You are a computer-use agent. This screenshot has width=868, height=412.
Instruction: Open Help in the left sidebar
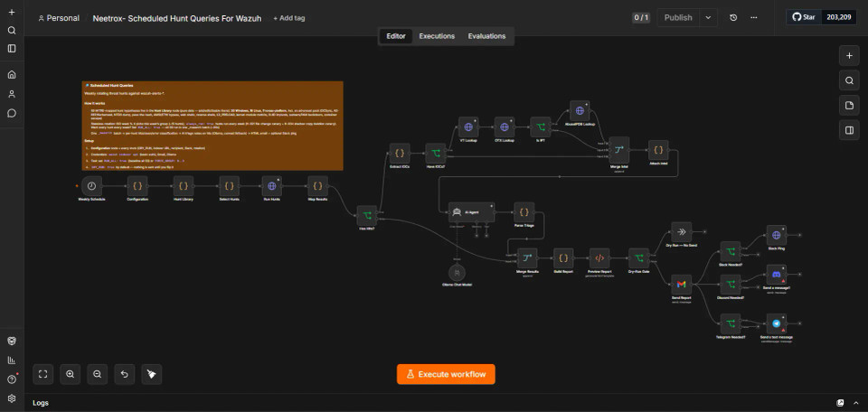pos(12,379)
